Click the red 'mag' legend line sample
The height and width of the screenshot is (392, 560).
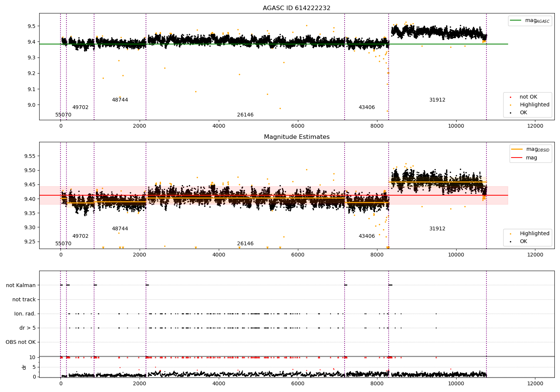point(517,158)
